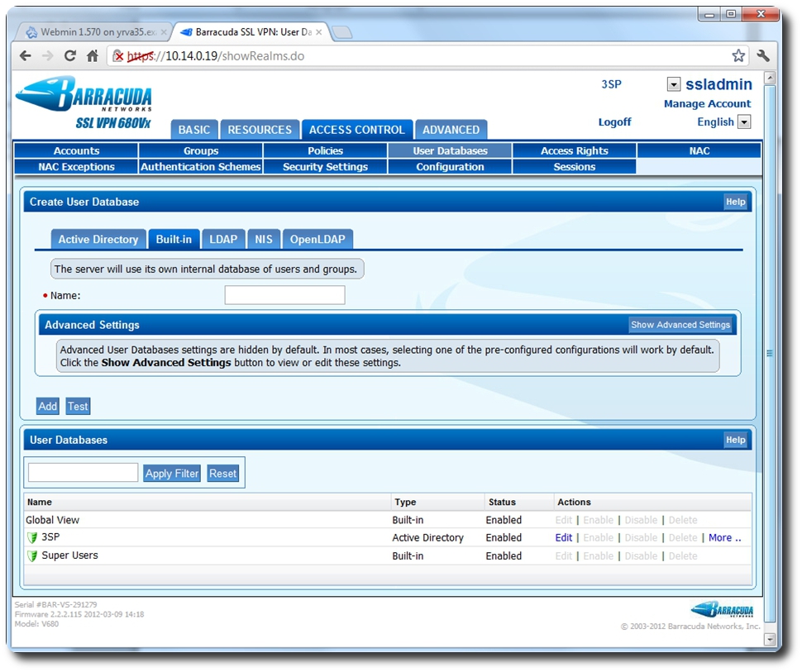Open a new browser tab

(x=341, y=33)
